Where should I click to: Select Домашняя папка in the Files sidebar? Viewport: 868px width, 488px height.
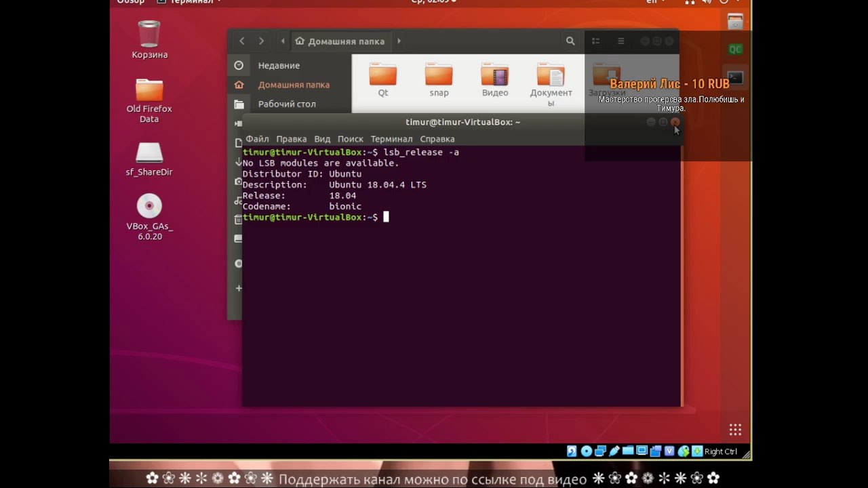(x=290, y=85)
